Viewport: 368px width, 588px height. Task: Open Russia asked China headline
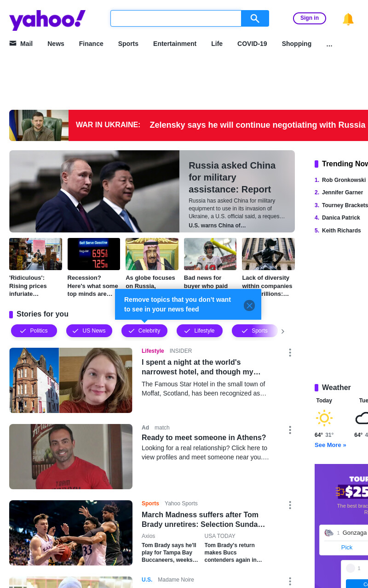click(x=232, y=177)
